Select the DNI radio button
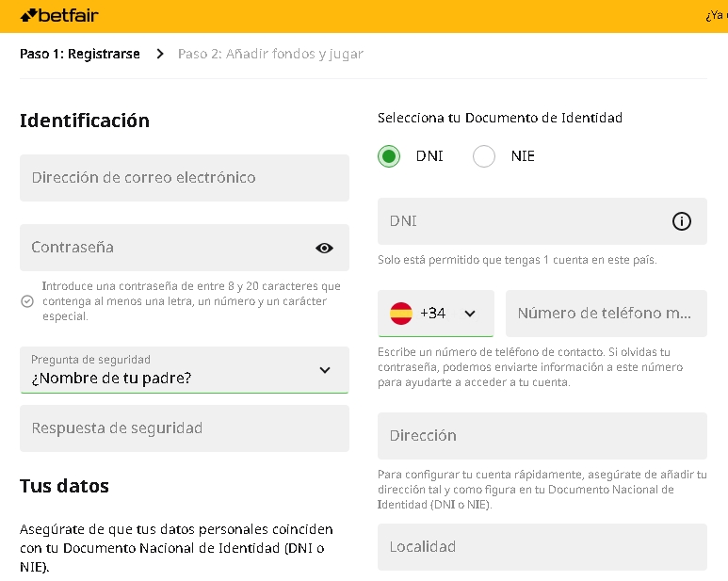This screenshot has width=728, height=581. click(x=389, y=156)
